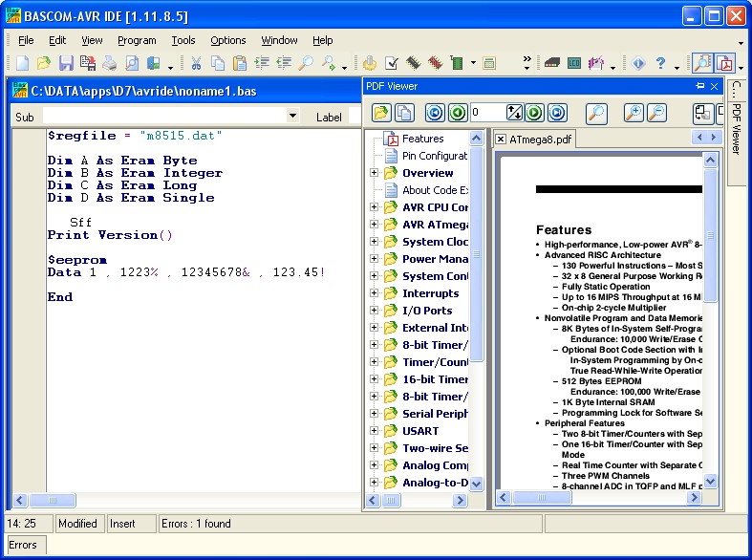Click the PDF page vertical scrollbar thumb
The height and width of the screenshot is (560, 752).
(710, 235)
